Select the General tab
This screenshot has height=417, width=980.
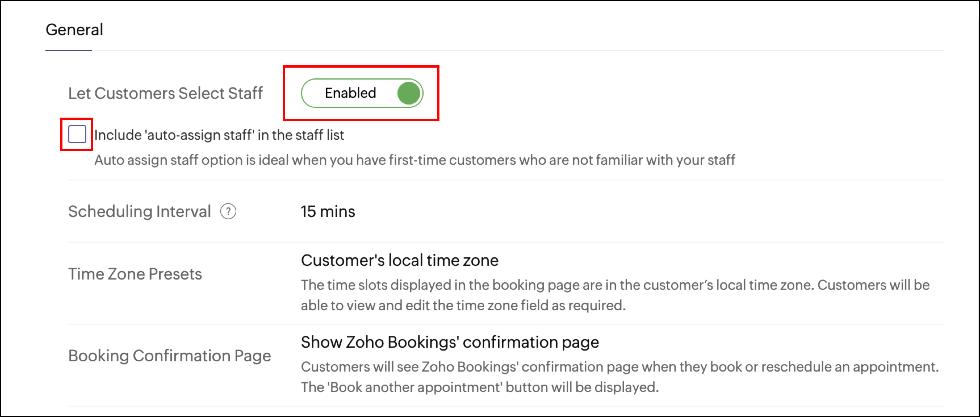tap(74, 30)
